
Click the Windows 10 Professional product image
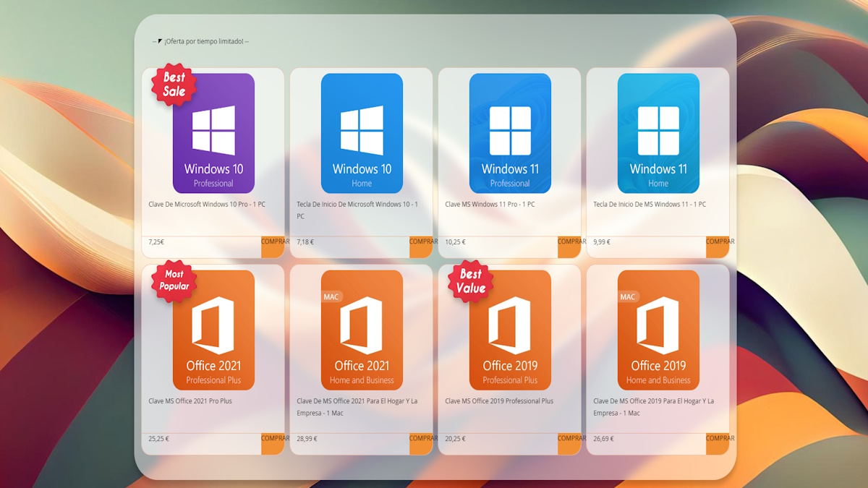213,133
